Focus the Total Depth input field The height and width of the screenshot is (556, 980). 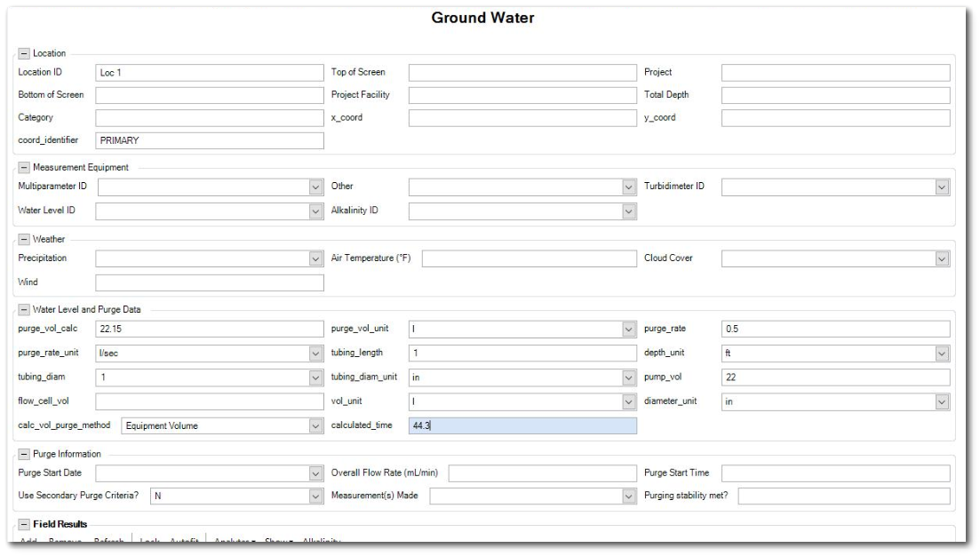tap(835, 95)
